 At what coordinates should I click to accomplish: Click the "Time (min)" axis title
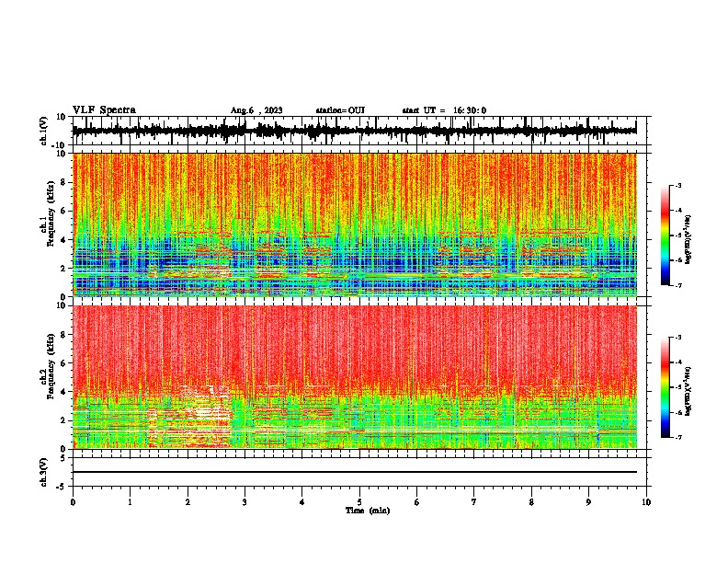[x=368, y=511]
